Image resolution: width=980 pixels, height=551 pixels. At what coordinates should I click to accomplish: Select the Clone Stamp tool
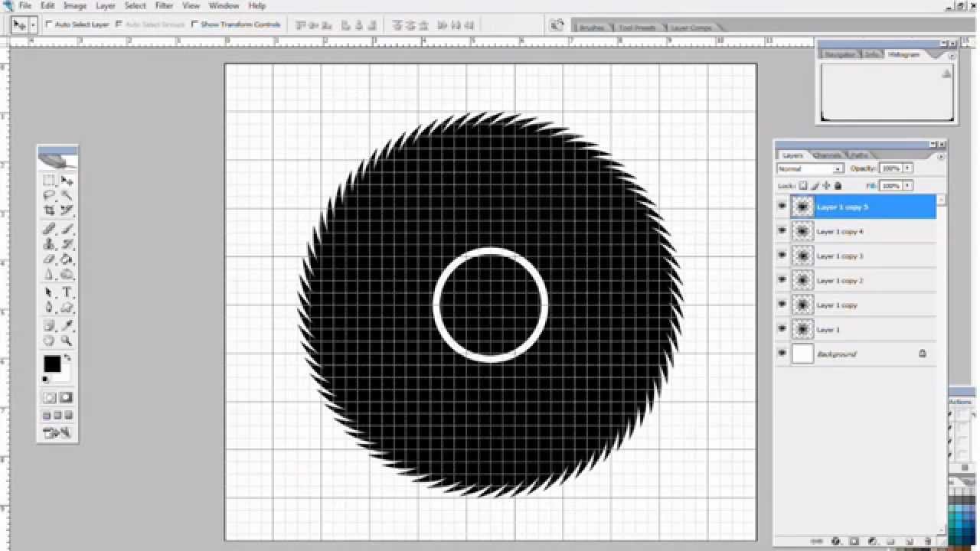click(x=49, y=244)
